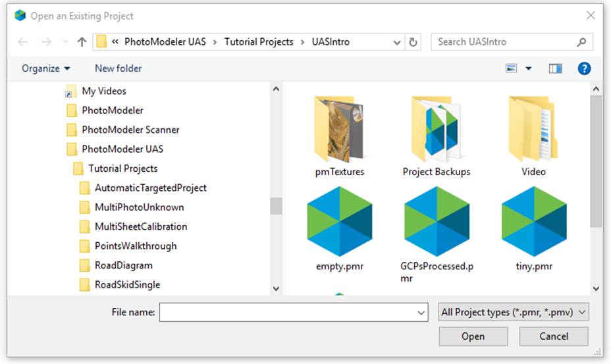Open the pmTextures folder

(339, 129)
